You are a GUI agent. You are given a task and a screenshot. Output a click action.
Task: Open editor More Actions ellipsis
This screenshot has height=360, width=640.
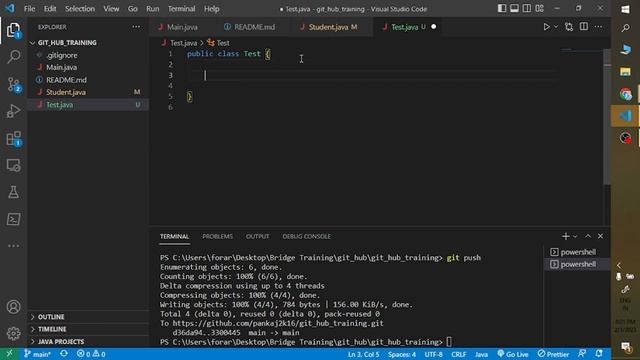click(x=598, y=27)
